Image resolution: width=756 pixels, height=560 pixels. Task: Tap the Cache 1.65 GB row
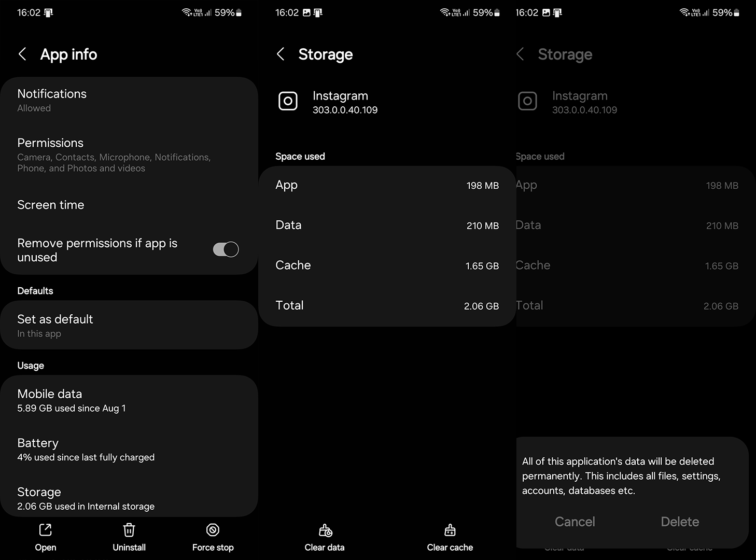click(x=387, y=265)
